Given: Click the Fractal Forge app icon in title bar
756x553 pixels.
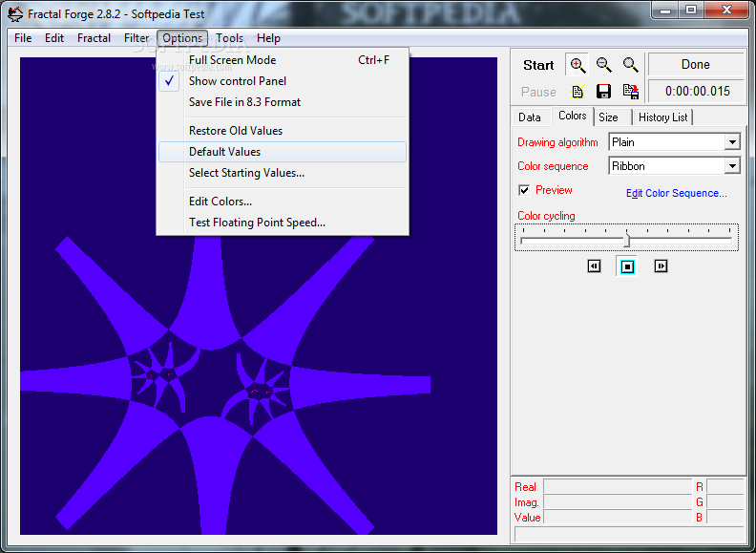Looking at the screenshot, I should tap(15, 14).
